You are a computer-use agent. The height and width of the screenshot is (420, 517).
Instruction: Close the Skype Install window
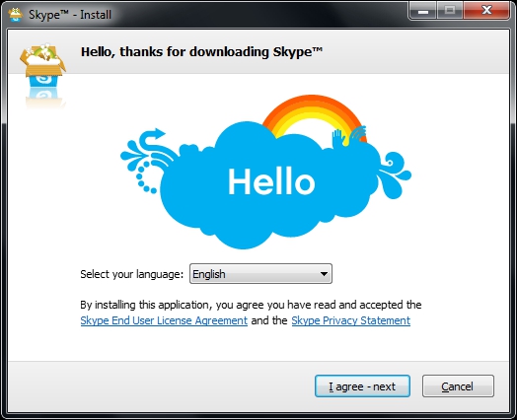pos(486,11)
